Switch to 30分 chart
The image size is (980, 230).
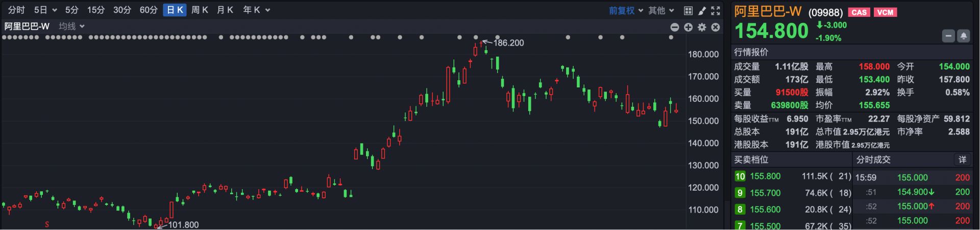pyautogui.click(x=122, y=10)
